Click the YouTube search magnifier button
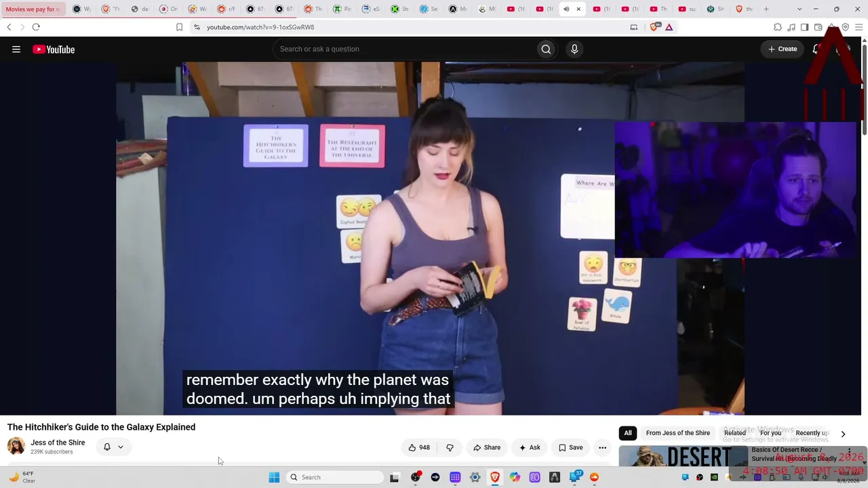Image resolution: width=868 pixels, height=488 pixels. point(546,49)
